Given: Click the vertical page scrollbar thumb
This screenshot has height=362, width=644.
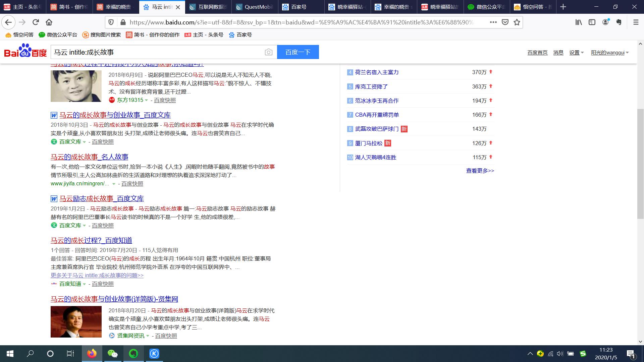Looking at the screenshot, I should click(640, 164).
